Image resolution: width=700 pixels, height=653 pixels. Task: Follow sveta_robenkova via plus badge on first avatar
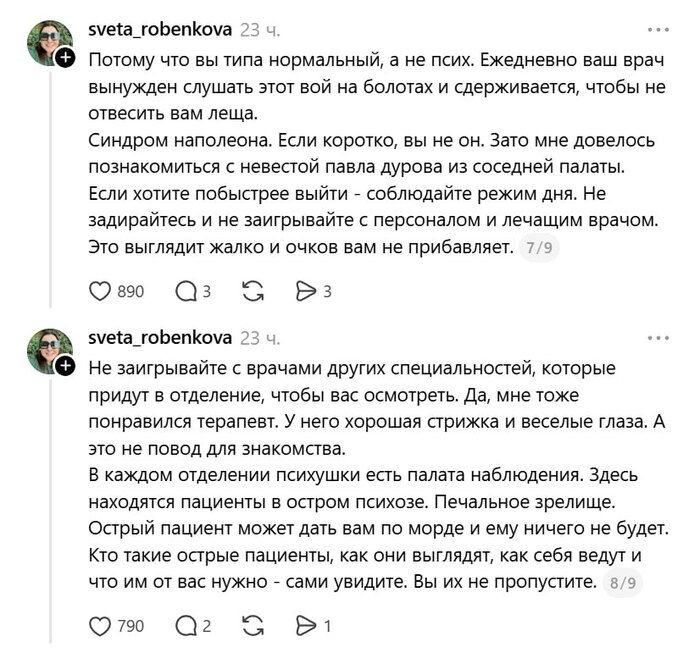click(x=65, y=58)
